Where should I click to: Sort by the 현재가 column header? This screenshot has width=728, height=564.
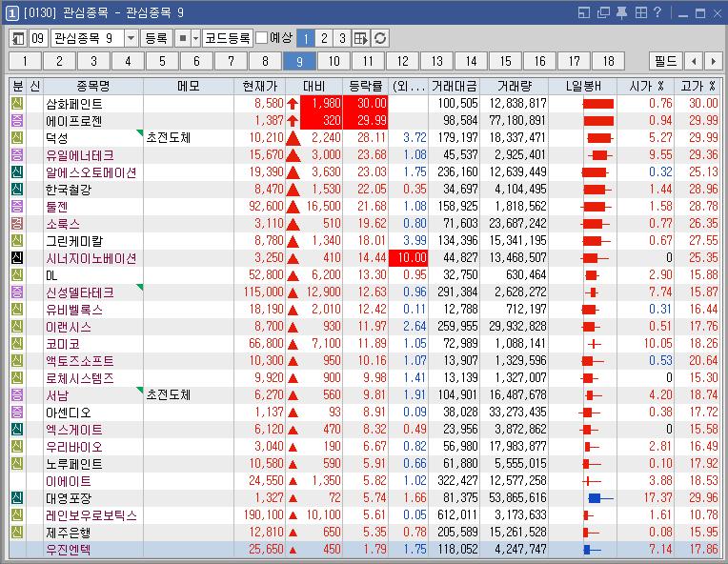tap(259, 86)
